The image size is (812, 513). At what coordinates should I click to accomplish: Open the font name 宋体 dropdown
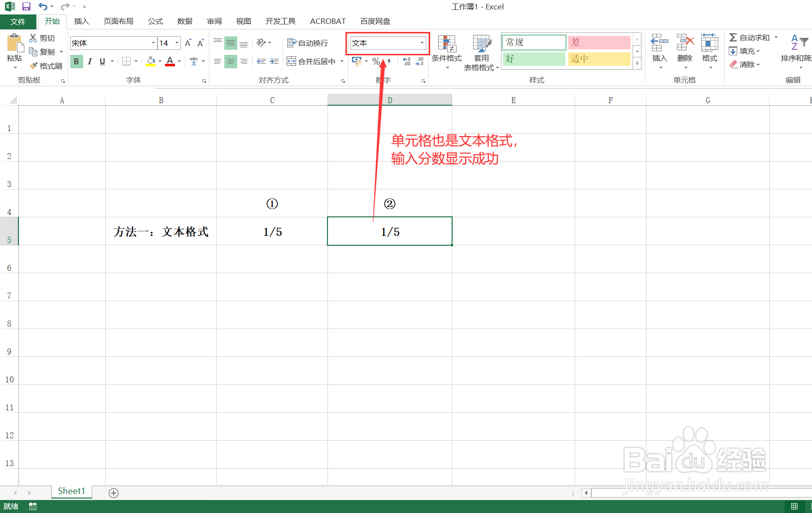click(x=153, y=43)
